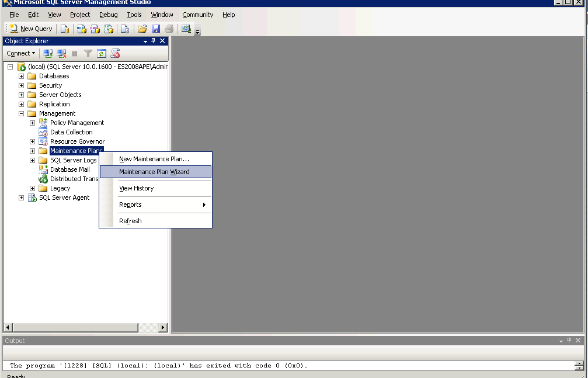Image resolution: width=588 pixels, height=378 pixels.
Task: Click the Activity Monitor toolbar icon
Action: (186, 29)
